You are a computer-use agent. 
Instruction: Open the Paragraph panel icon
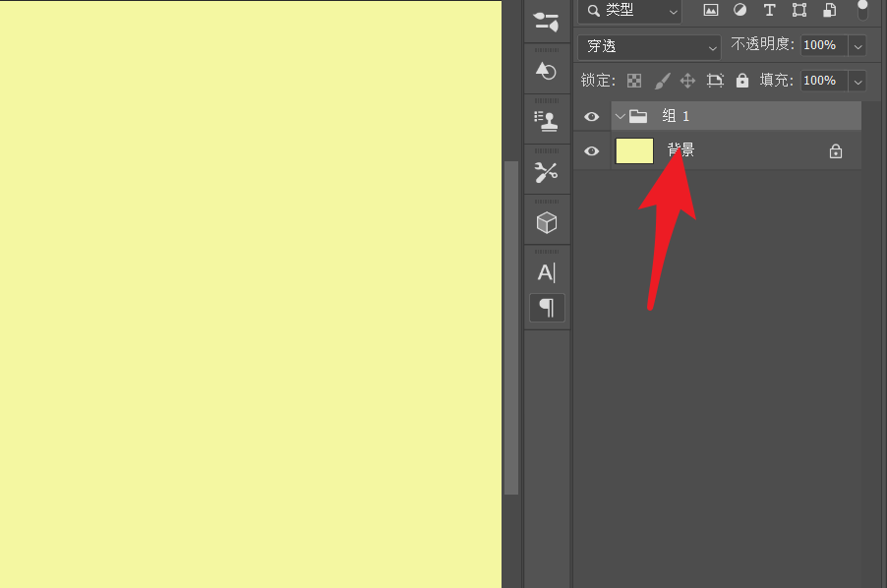547,308
